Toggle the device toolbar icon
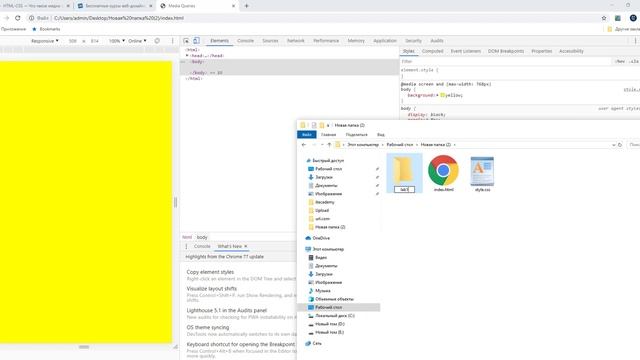The image size is (640, 360). pyautogui.click(x=196, y=41)
